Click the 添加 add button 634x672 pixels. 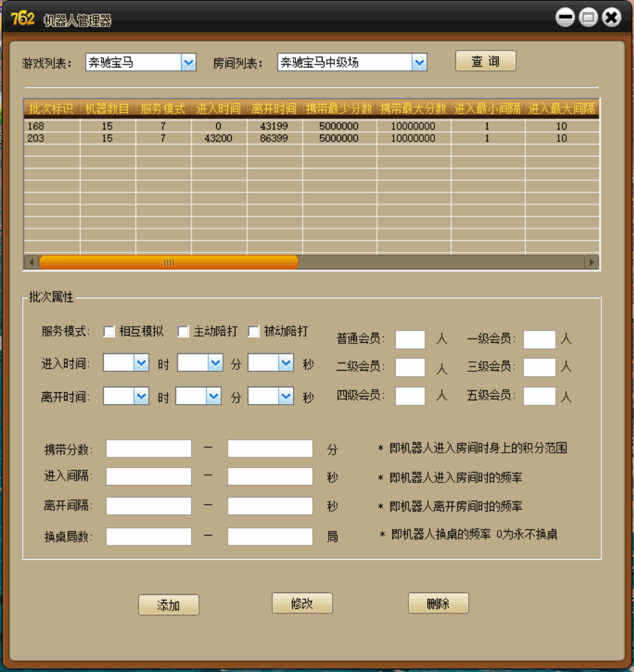coord(168,604)
